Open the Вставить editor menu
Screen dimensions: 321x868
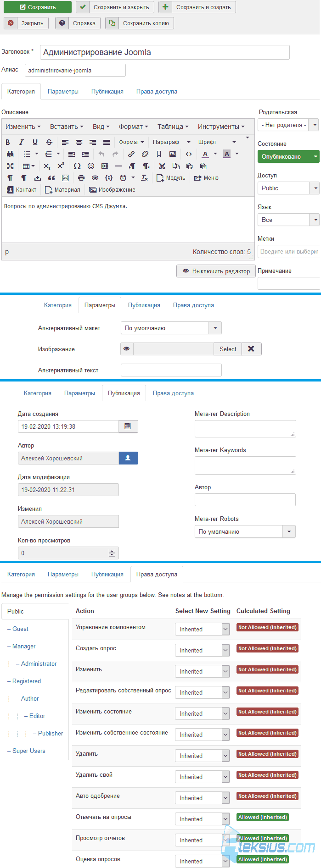(67, 127)
